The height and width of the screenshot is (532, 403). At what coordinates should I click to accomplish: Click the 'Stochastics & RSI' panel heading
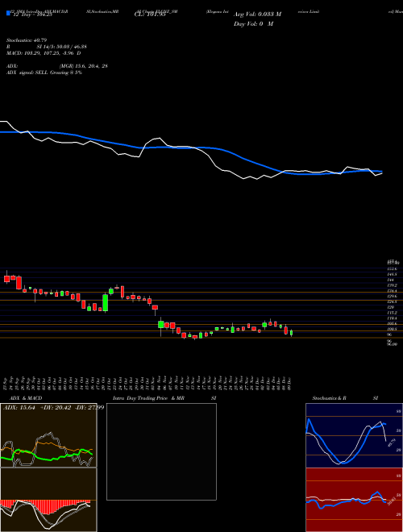pos(345,398)
